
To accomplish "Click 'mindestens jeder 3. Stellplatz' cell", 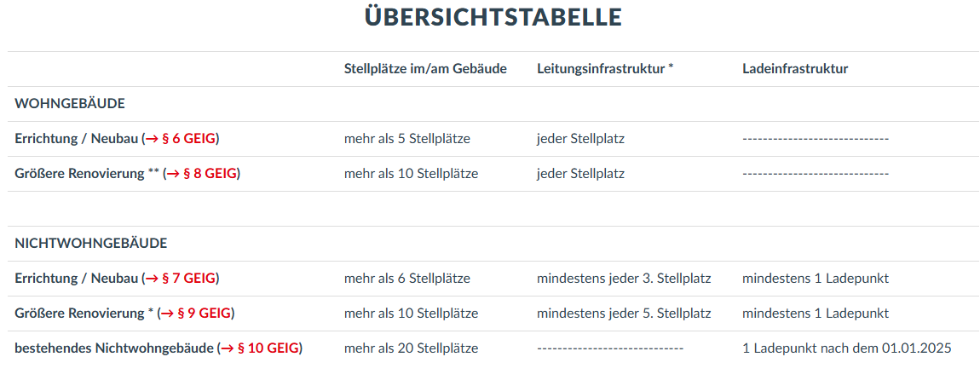I will click(x=624, y=279).
